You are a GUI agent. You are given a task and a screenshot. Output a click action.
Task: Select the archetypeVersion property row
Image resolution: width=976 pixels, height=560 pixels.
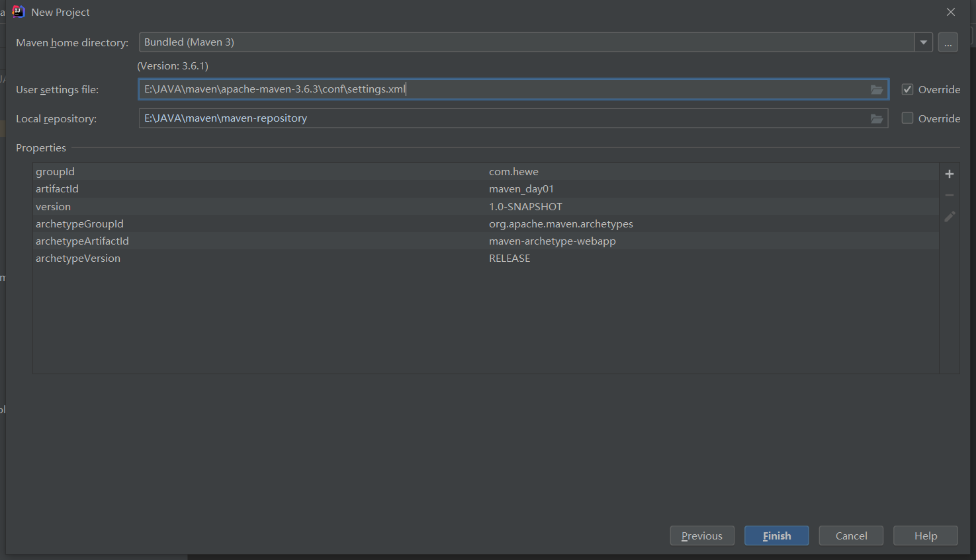486,258
